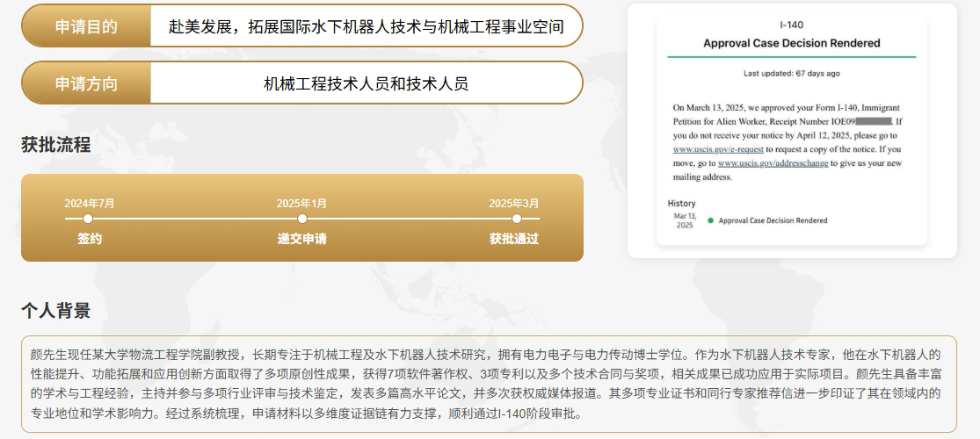Screen dimensions: 980x439
Task: Select the 申请目的 gold label
Action: (x=86, y=26)
